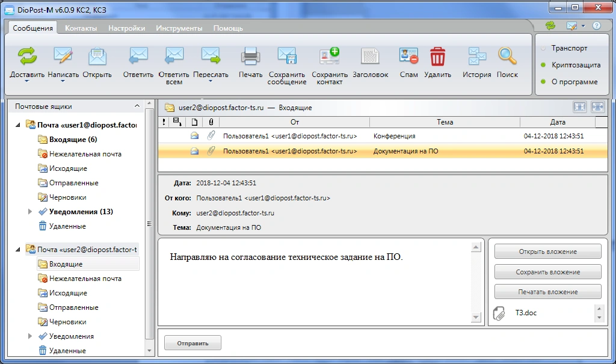This screenshot has width=616, height=364.
Task: Delete message with Удалить icon
Action: [x=437, y=56]
